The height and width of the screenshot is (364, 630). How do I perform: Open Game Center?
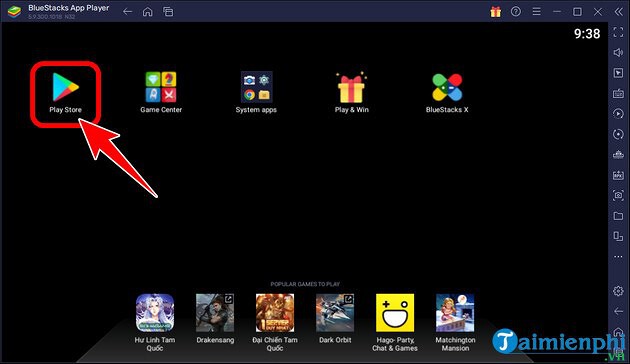tap(161, 92)
